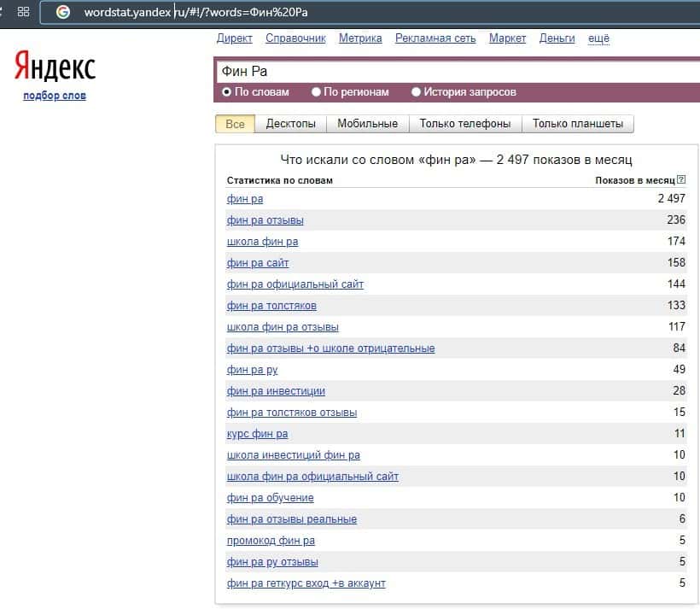Click the промокод фин ра keyword link
700x609 pixels.
(271, 541)
